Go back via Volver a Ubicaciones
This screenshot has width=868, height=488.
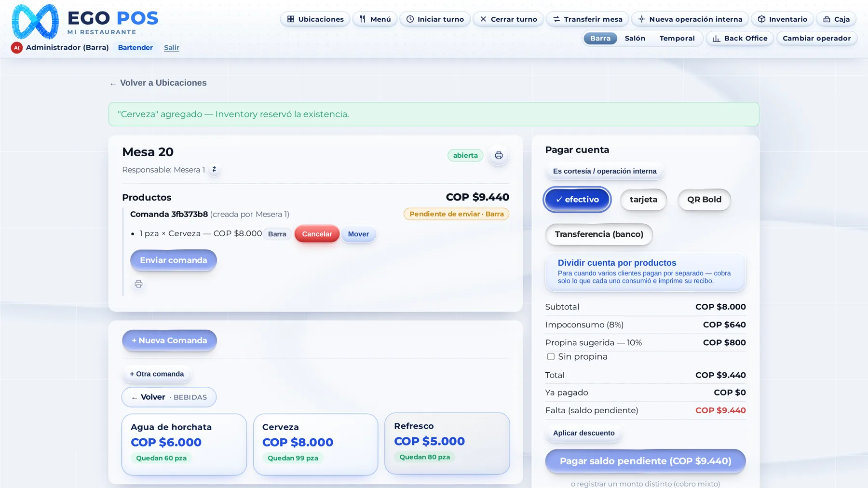point(158,83)
